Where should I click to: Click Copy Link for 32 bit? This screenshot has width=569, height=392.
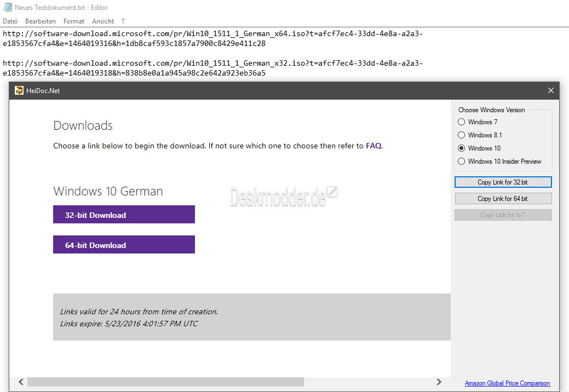pyautogui.click(x=503, y=182)
